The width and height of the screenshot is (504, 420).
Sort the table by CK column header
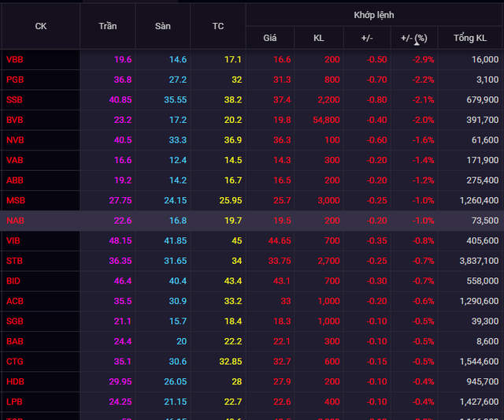coord(41,26)
